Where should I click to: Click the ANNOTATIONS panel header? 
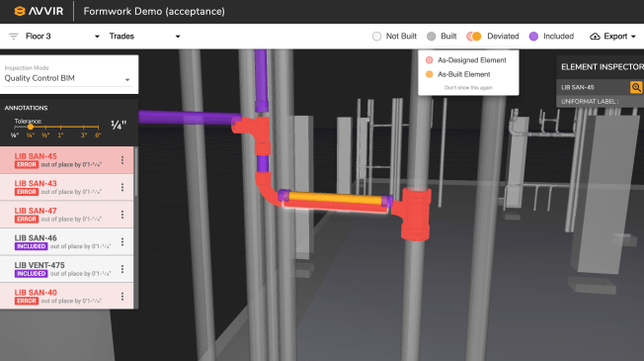pyautogui.click(x=26, y=108)
